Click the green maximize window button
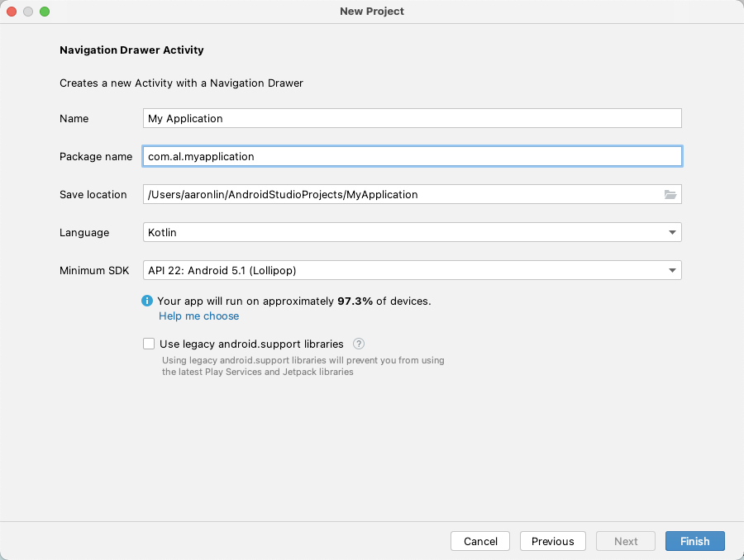Screen dimensions: 744x560 pos(45,12)
